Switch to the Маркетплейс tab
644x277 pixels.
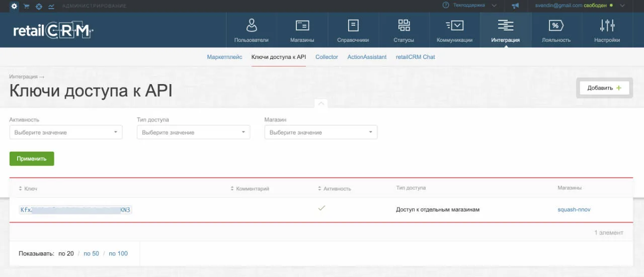[224, 57]
